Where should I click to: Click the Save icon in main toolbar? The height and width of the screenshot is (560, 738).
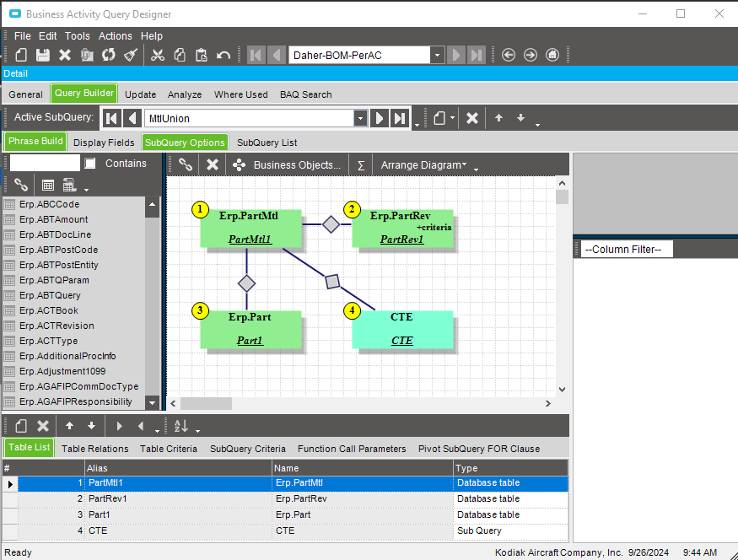[x=43, y=55]
